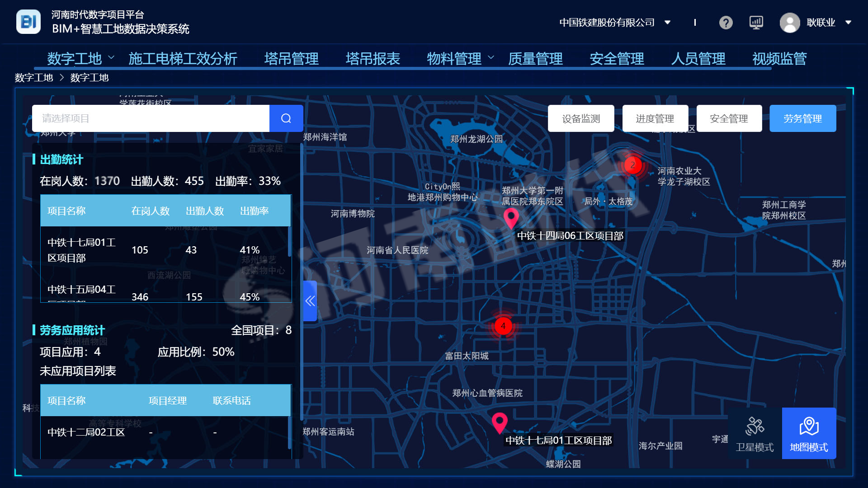Click the left panel's vertical scrollbar
Viewport: 868px width, 488px height.
pos(301,282)
